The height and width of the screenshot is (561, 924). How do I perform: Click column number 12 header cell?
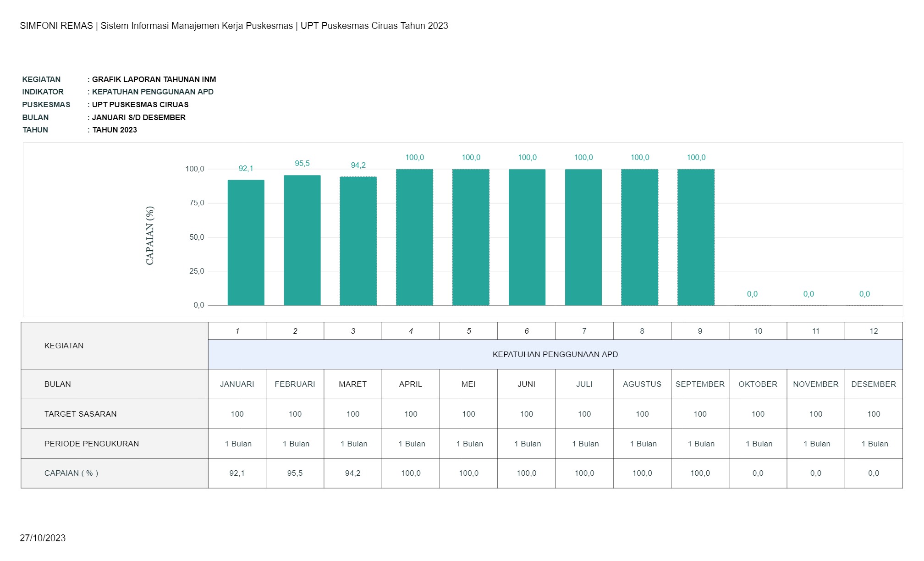click(x=874, y=331)
